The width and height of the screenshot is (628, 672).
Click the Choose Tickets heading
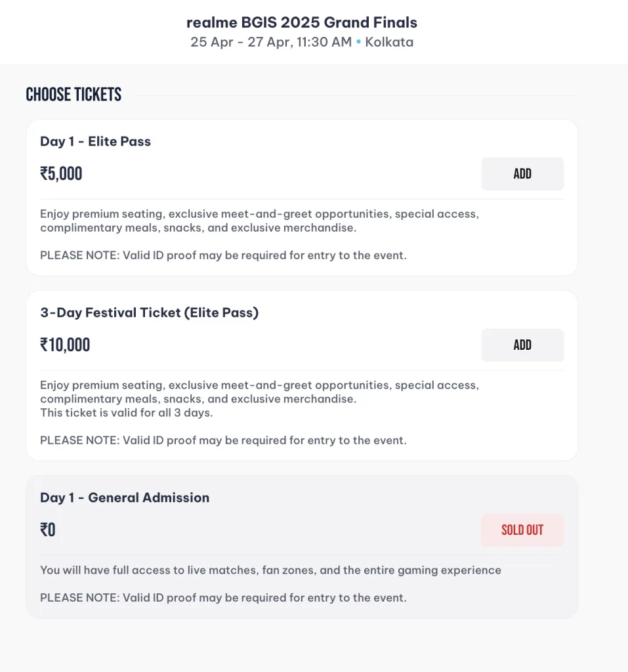click(x=73, y=94)
